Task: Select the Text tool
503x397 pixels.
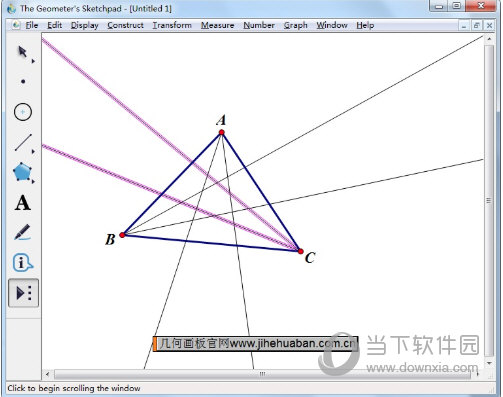Action: (x=23, y=203)
